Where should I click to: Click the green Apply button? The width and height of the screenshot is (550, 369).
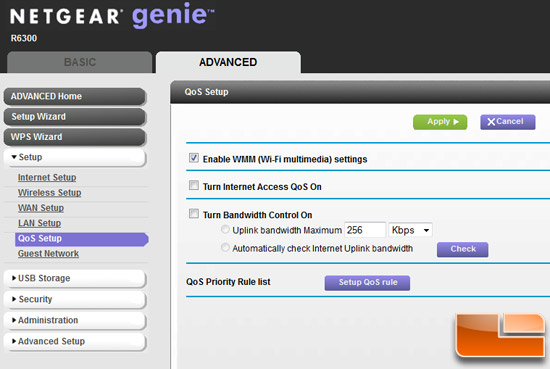click(x=440, y=122)
